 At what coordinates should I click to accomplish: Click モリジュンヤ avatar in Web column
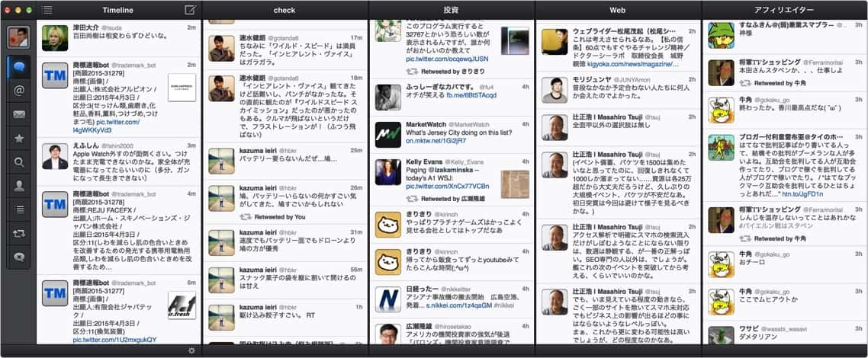555,90
